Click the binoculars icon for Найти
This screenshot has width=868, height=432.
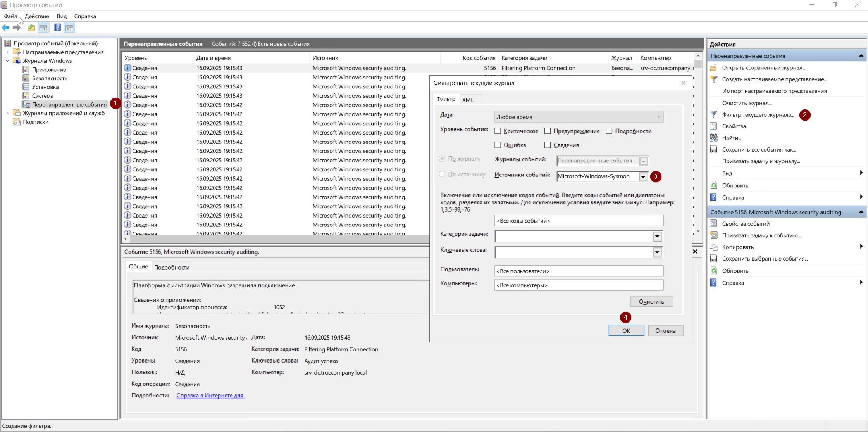click(x=714, y=138)
